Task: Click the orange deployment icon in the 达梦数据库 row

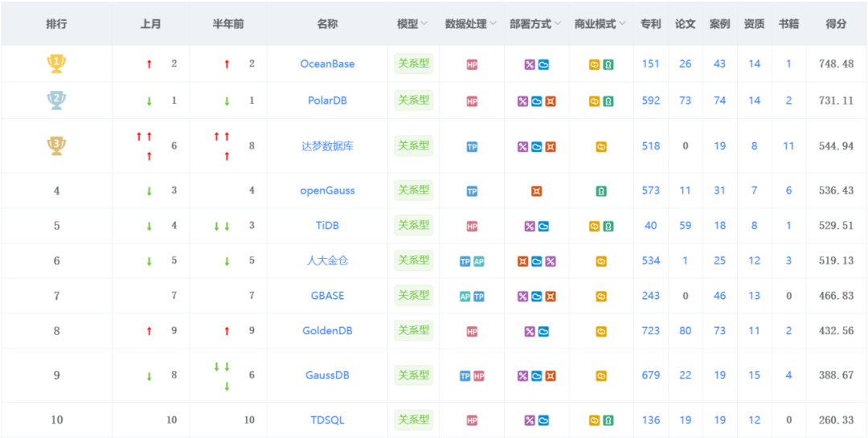Action: (551, 146)
